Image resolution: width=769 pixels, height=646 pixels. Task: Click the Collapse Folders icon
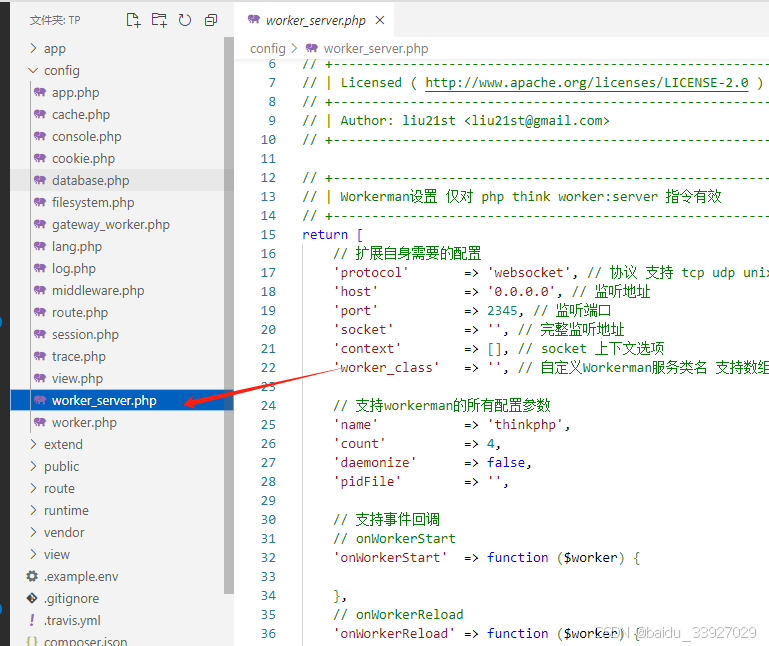211,20
